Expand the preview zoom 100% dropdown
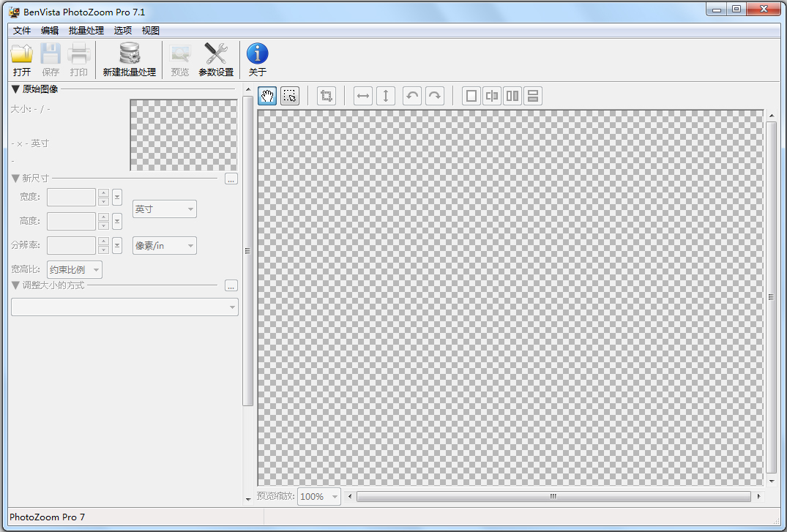This screenshot has height=532, width=787. 319,496
